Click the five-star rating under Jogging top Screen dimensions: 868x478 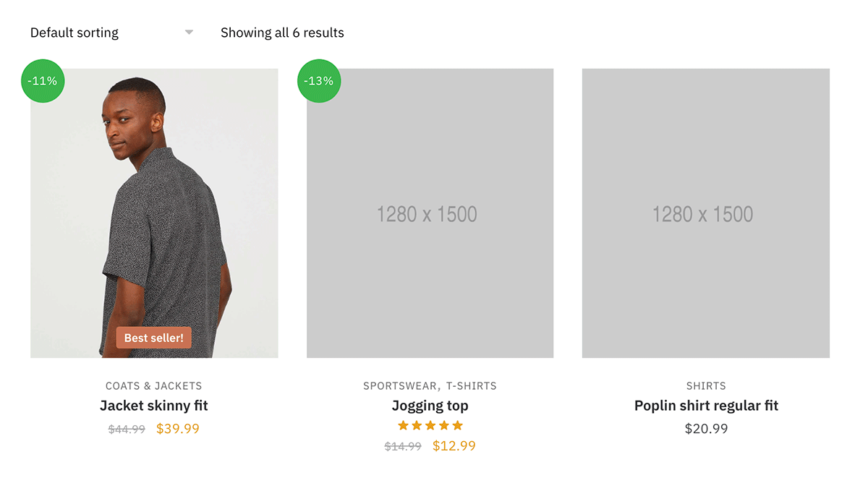point(430,425)
